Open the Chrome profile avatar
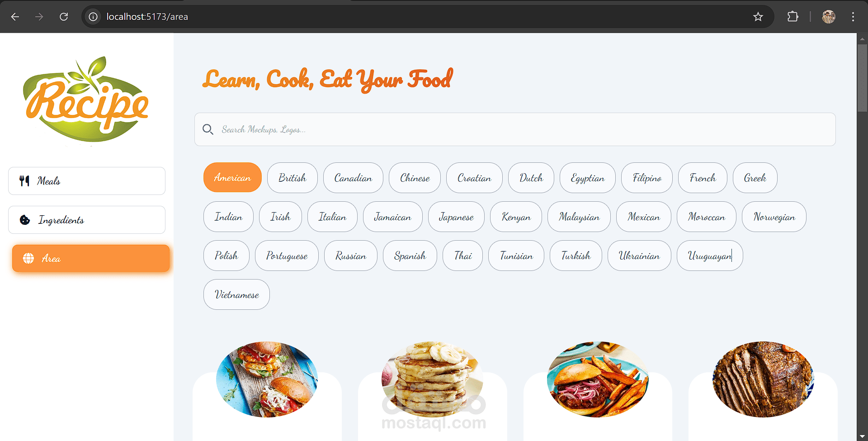868x441 pixels. [x=829, y=17]
